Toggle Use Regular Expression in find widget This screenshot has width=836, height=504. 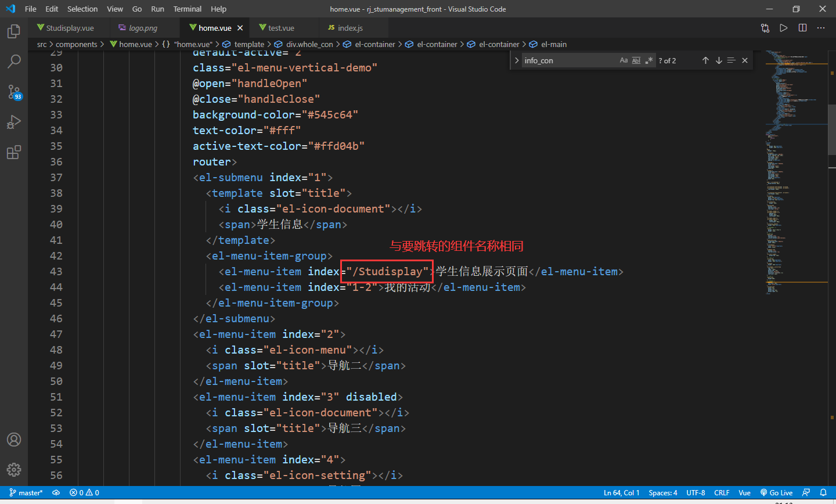649,60
